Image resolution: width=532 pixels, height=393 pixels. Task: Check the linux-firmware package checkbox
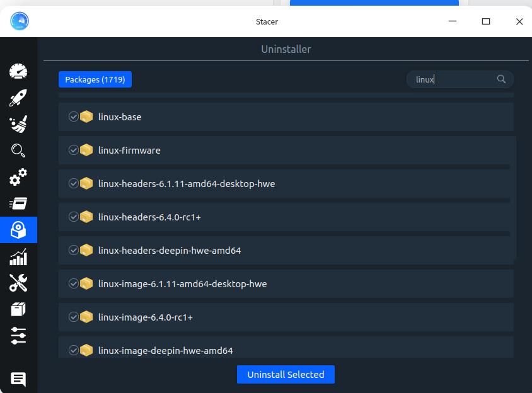74,150
